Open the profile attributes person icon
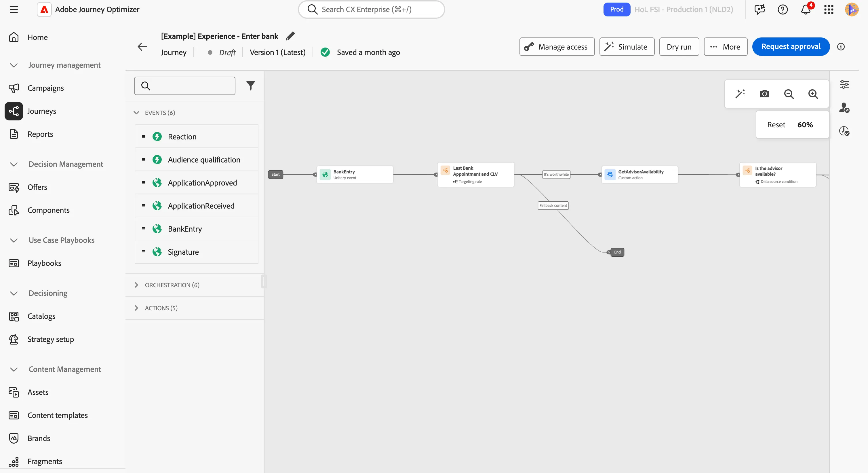The height and width of the screenshot is (473, 868). [844, 108]
